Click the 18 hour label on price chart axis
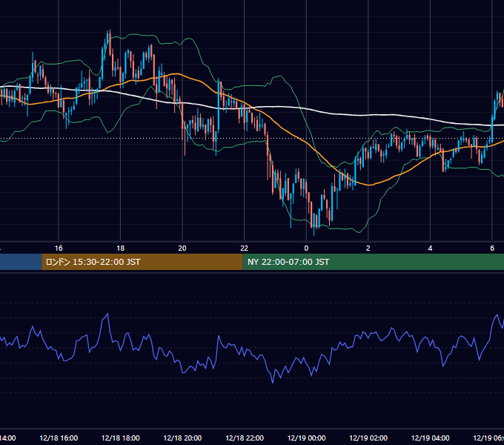This screenshot has width=504, height=445. (121, 248)
